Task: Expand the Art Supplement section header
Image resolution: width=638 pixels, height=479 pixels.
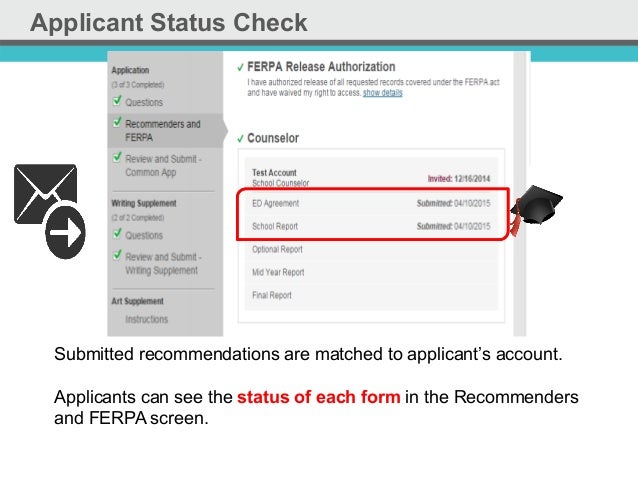Action: [x=137, y=301]
